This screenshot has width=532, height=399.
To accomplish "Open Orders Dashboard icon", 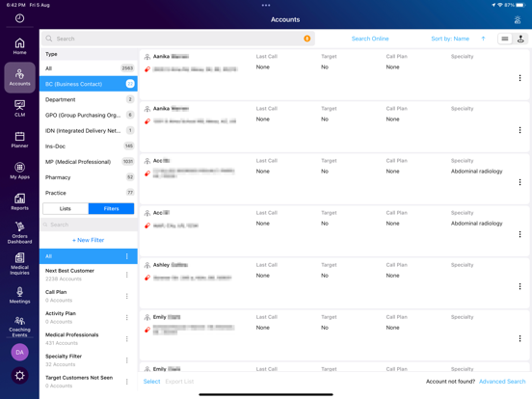I will point(19,232).
